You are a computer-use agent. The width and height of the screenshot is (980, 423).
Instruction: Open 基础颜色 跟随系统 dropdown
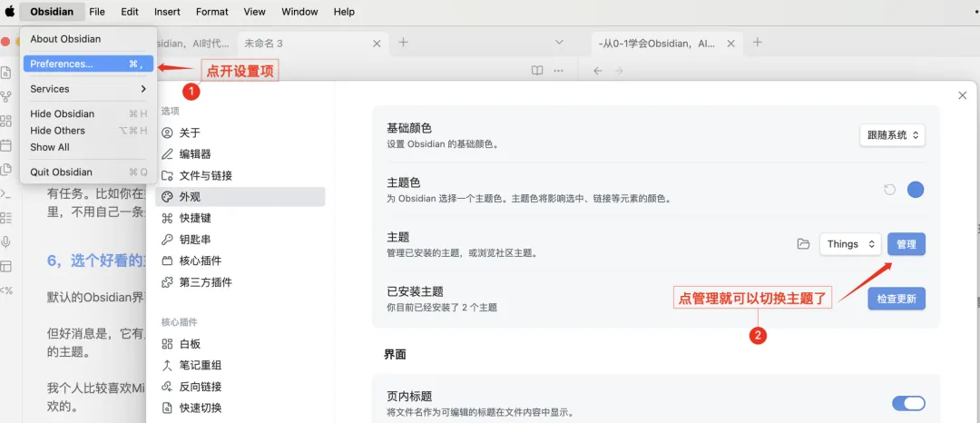892,135
